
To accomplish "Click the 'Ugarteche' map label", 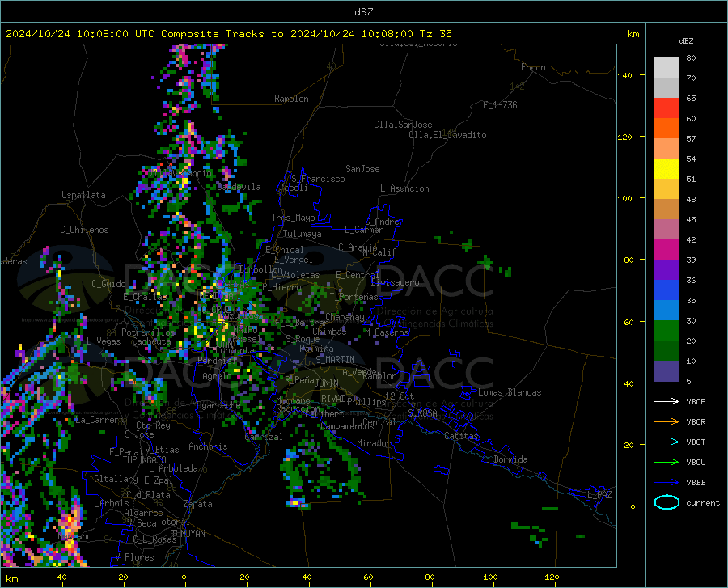I will click(218, 405).
